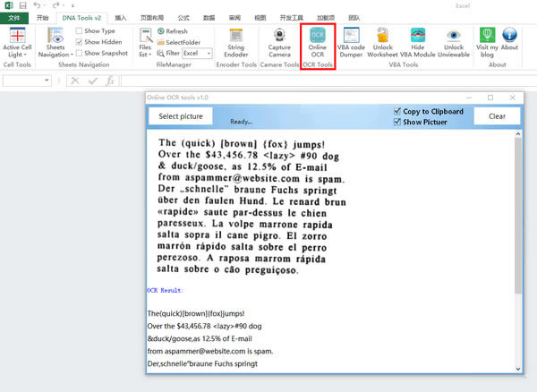Click the Unlock Unviewable icon
This screenshot has height=392, width=537.
click(x=454, y=35)
